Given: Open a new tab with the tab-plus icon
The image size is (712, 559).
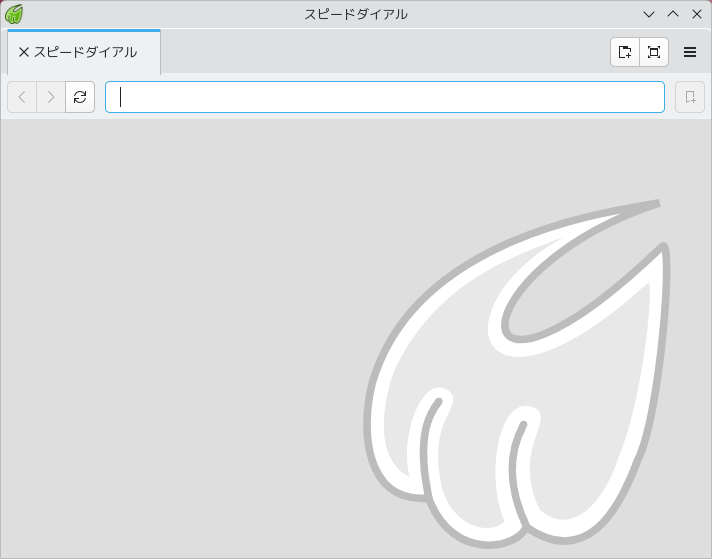Looking at the screenshot, I should [x=625, y=52].
